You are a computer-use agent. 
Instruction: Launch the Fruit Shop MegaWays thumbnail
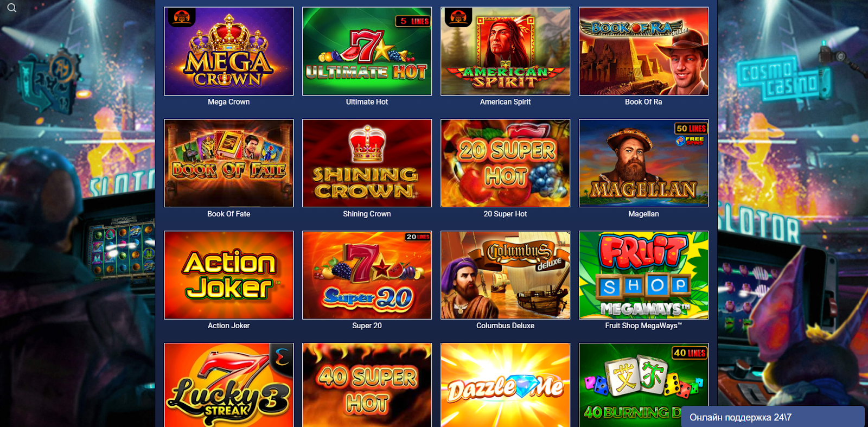(643, 275)
